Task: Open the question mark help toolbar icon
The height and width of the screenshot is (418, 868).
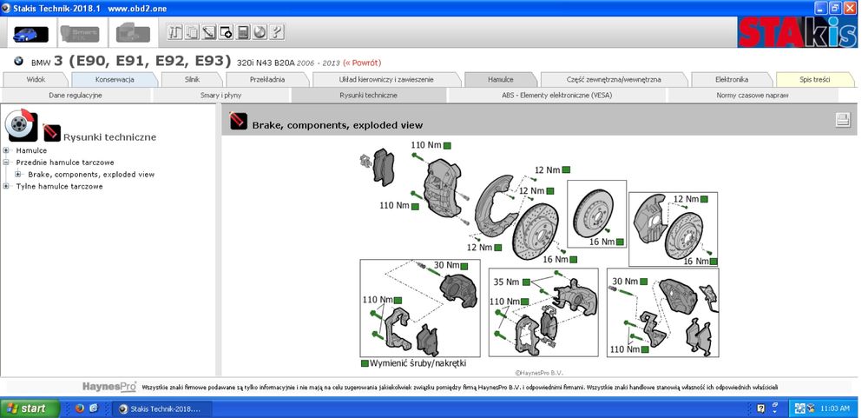Action: coord(277,32)
